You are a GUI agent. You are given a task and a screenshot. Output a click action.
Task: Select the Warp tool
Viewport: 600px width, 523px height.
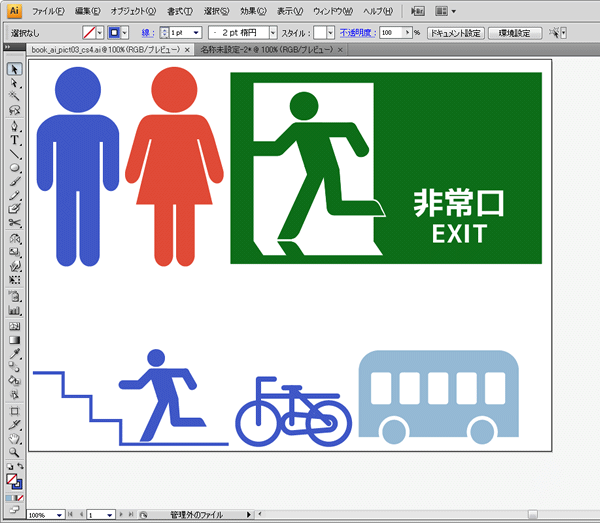(x=15, y=266)
